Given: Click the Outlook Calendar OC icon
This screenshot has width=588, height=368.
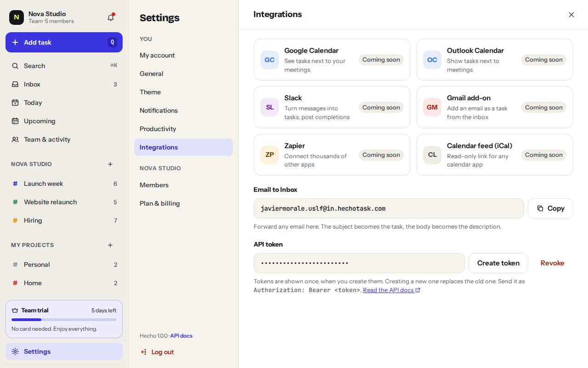Looking at the screenshot, I should (432, 60).
